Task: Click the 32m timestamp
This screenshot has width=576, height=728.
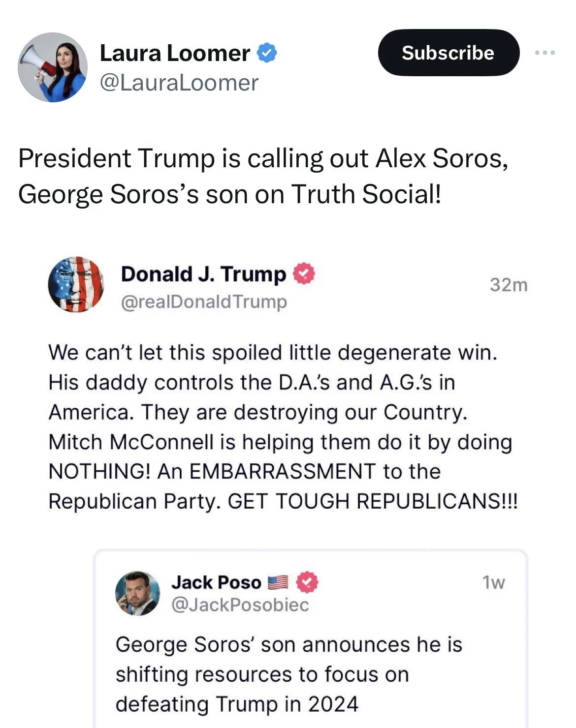Action: [508, 285]
